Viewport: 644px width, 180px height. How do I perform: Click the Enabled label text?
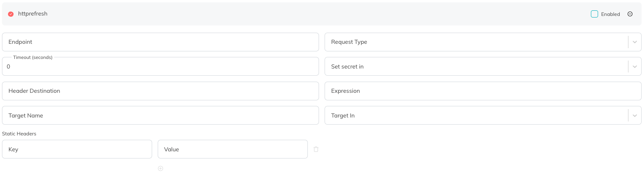tap(610, 14)
